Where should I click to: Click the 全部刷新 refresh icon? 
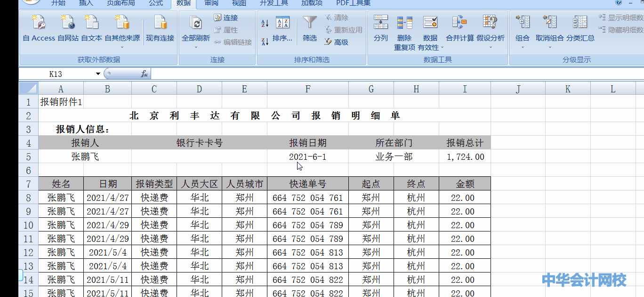(196, 24)
